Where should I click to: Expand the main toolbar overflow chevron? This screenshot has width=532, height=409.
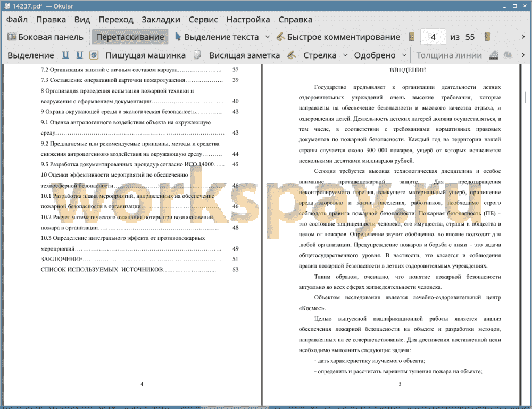coord(523,37)
